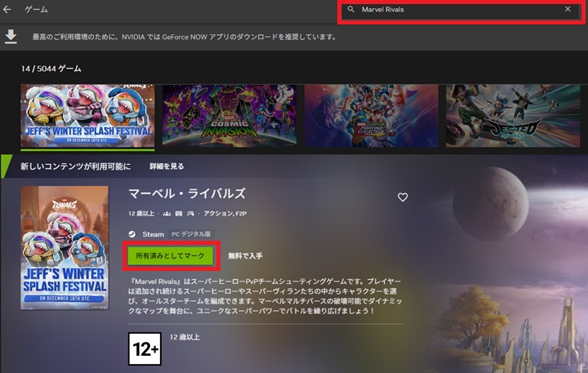Click the back arrow icon
Viewport: 588px width, 373px height.
7,10
